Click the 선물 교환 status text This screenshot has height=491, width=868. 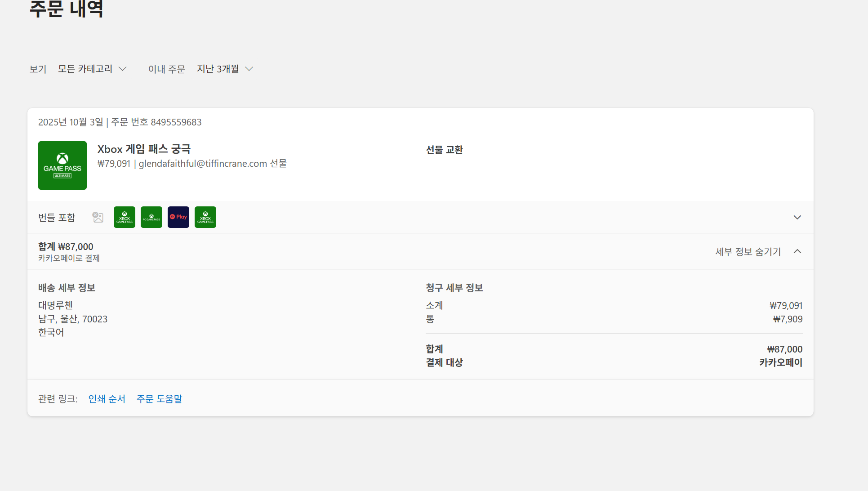tap(445, 150)
